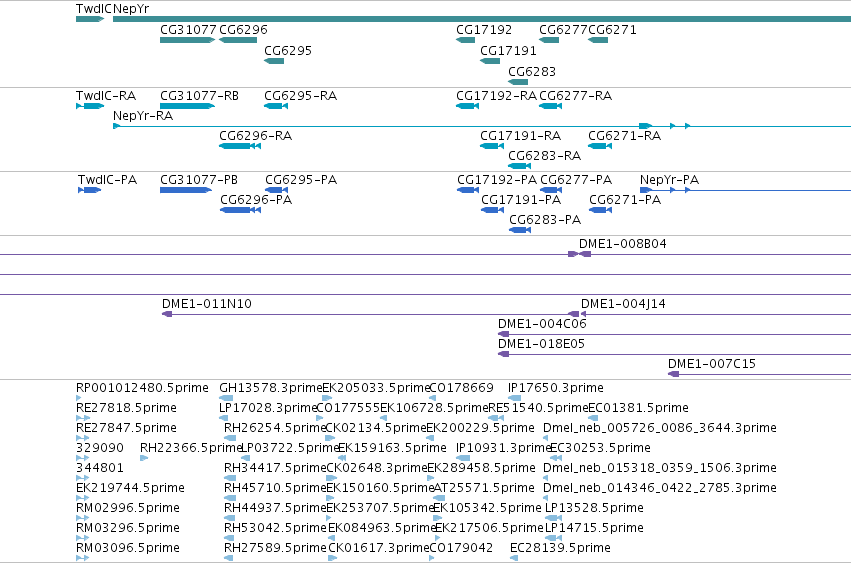
Task: Select the CG6296 gene glyph
Action: (238, 40)
